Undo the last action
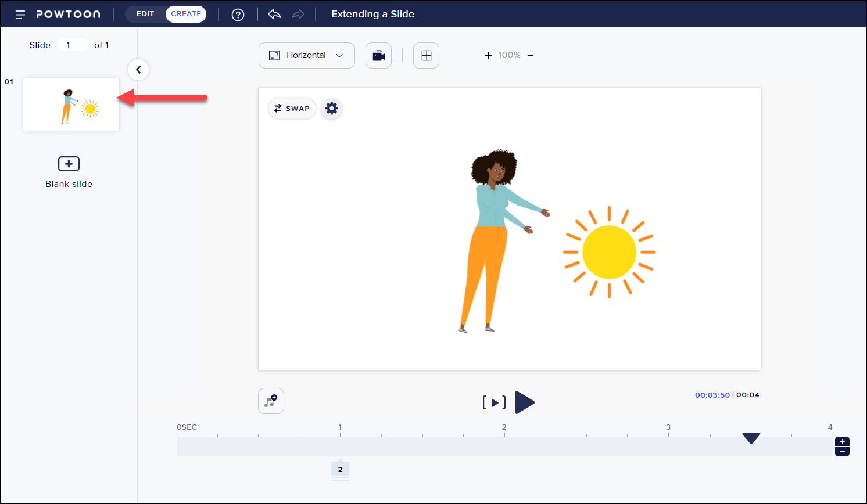 tap(274, 15)
